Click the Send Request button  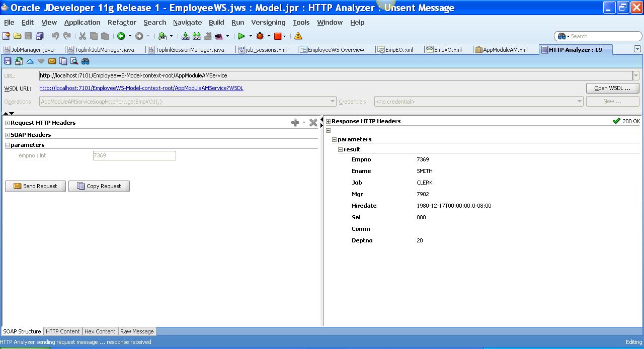click(35, 186)
